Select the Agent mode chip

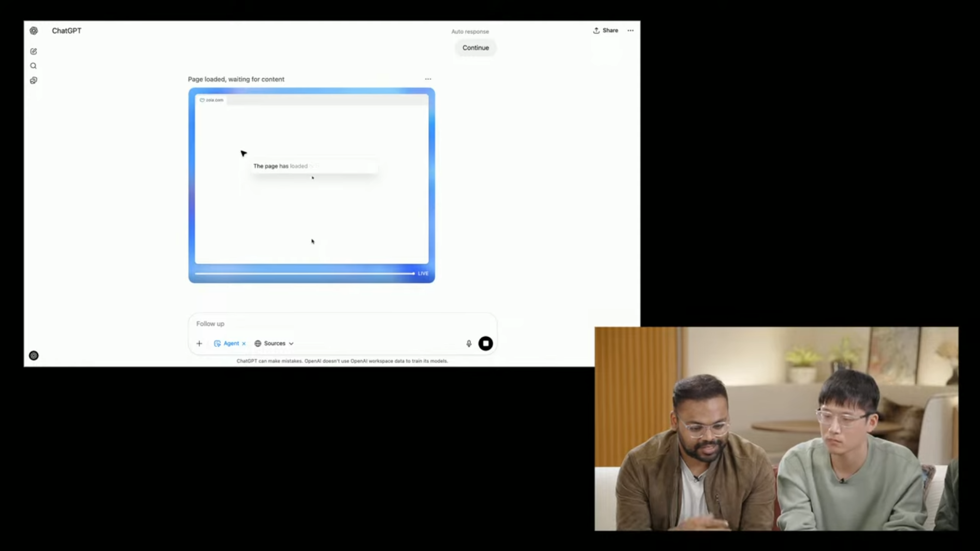coord(227,343)
